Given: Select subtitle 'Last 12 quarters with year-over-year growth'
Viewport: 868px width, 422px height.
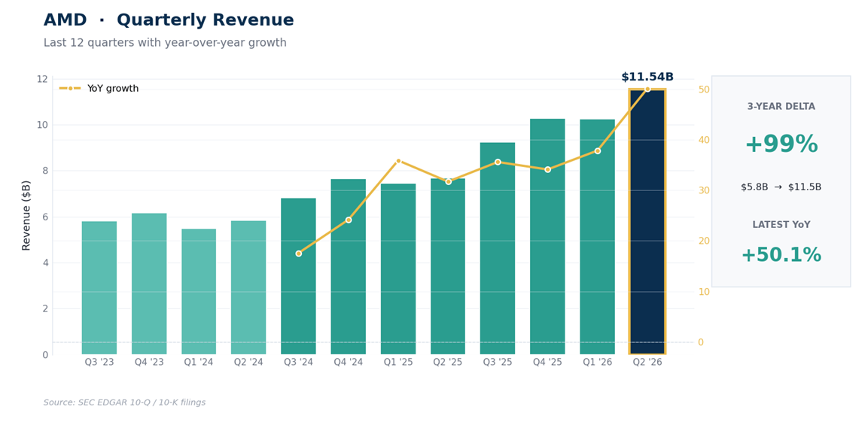Looking at the screenshot, I should pyautogui.click(x=165, y=43).
